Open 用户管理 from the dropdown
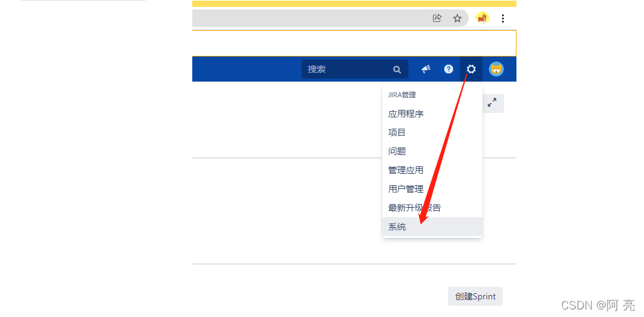 (432, 189)
